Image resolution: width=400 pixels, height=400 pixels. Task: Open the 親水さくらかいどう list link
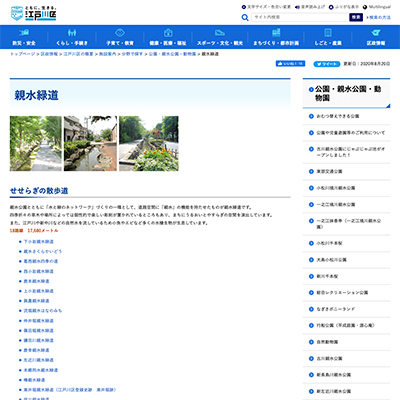coord(43,251)
